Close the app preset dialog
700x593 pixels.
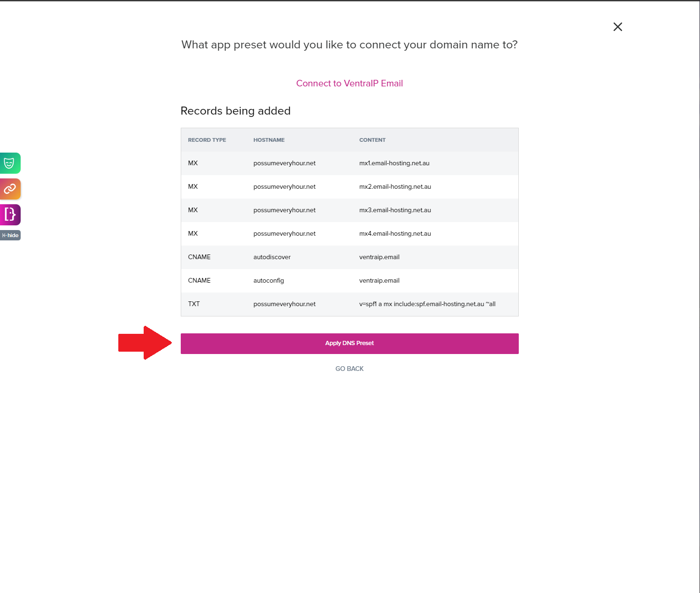617,27
